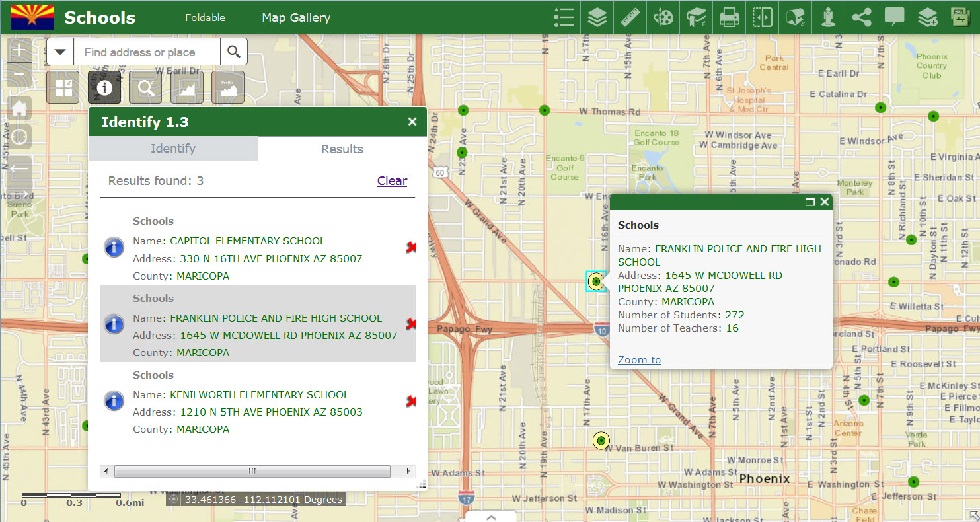Go to previous extent left arrow

[x=19, y=167]
